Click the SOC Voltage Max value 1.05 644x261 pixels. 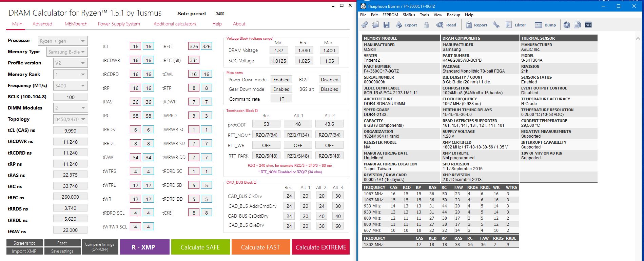tap(329, 61)
